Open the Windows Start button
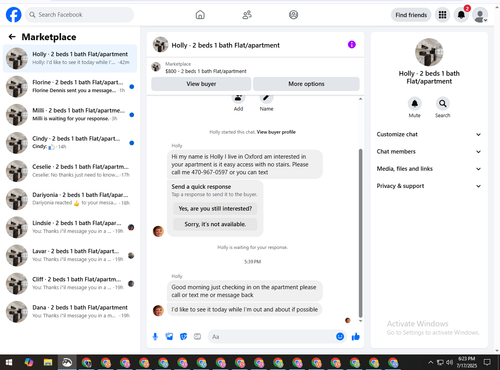The image size is (500, 370). click(9, 362)
